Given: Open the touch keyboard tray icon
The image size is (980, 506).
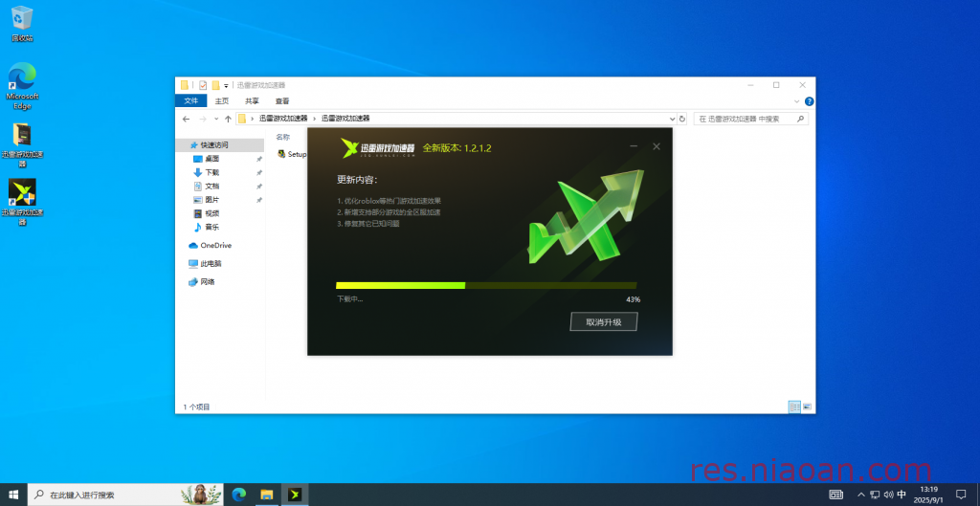Looking at the screenshot, I should pos(836,495).
